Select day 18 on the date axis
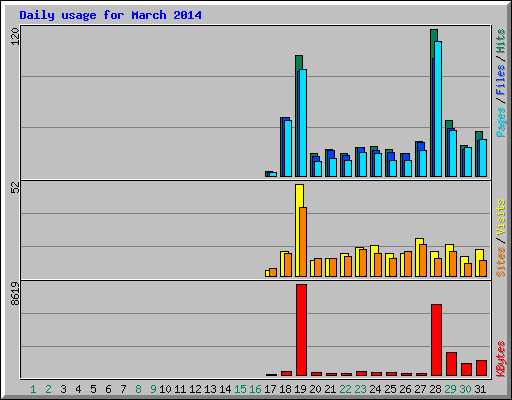512x400 pixels. [x=285, y=389]
